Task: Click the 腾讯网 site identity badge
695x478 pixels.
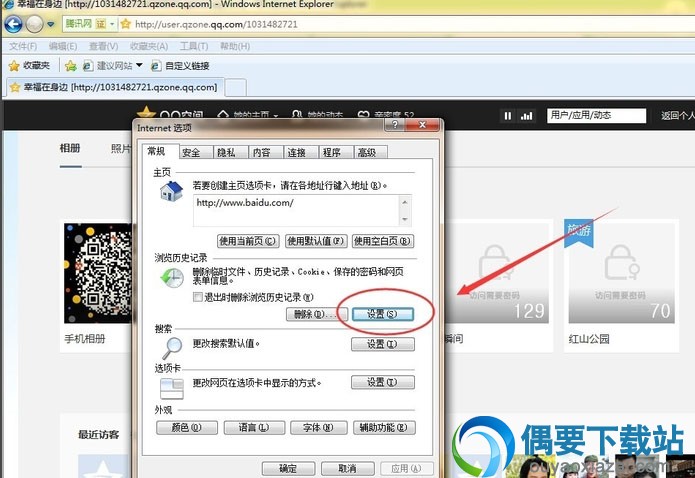Action: (x=78, y=24)
